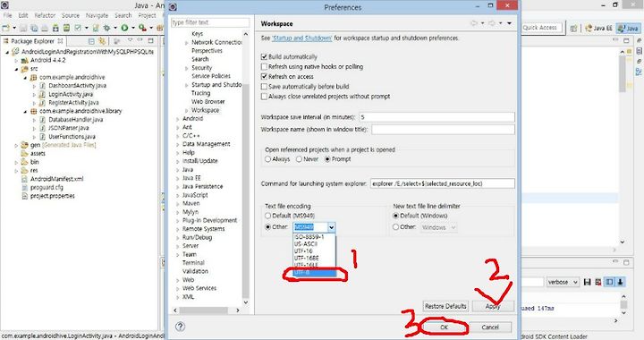Click the green Run toolbar icon

(124, 28)
